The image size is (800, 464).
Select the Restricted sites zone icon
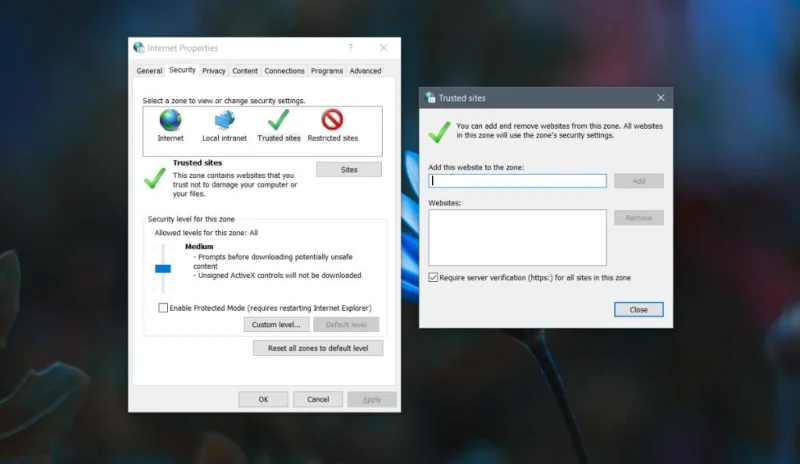(x=332, y=120)
